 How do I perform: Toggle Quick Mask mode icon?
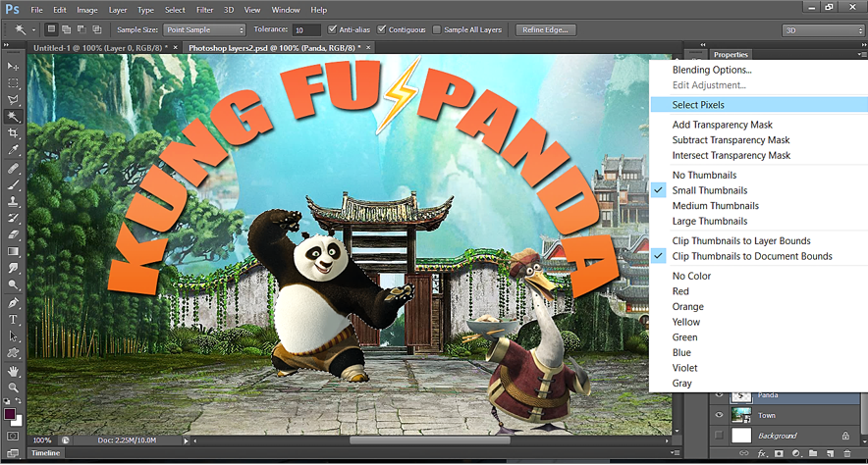[13, 437]
